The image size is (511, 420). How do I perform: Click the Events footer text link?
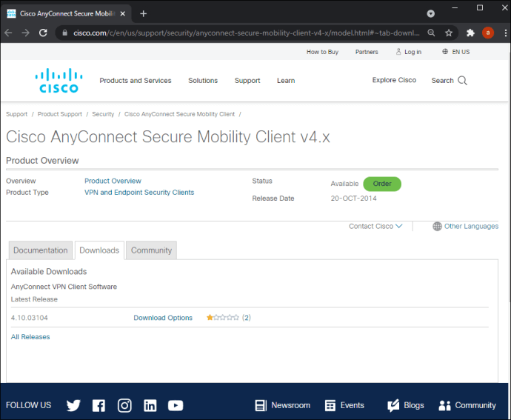click(353, 405)
